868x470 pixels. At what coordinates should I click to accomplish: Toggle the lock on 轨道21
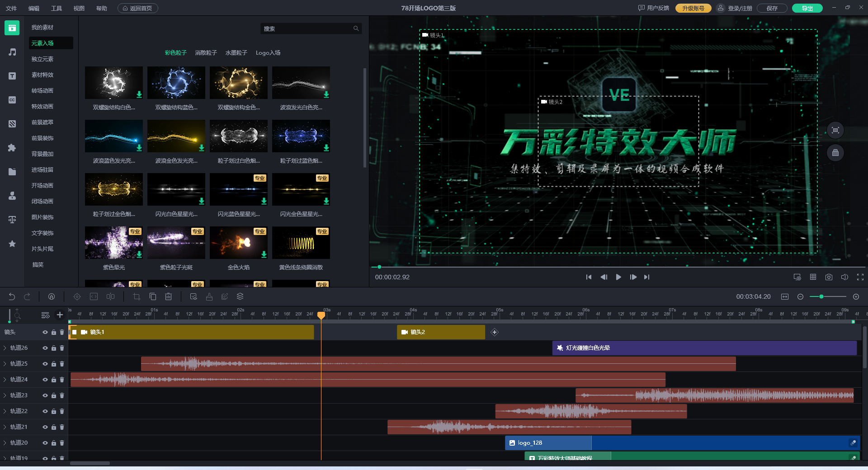54,427
